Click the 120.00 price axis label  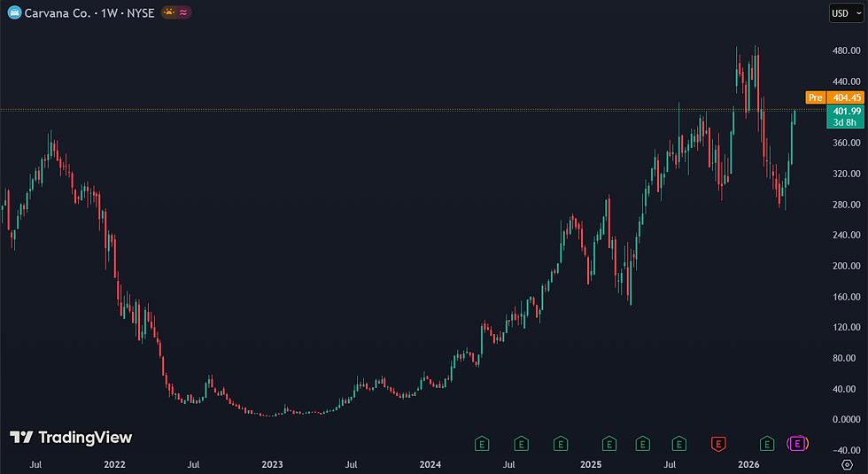point(847,327)
